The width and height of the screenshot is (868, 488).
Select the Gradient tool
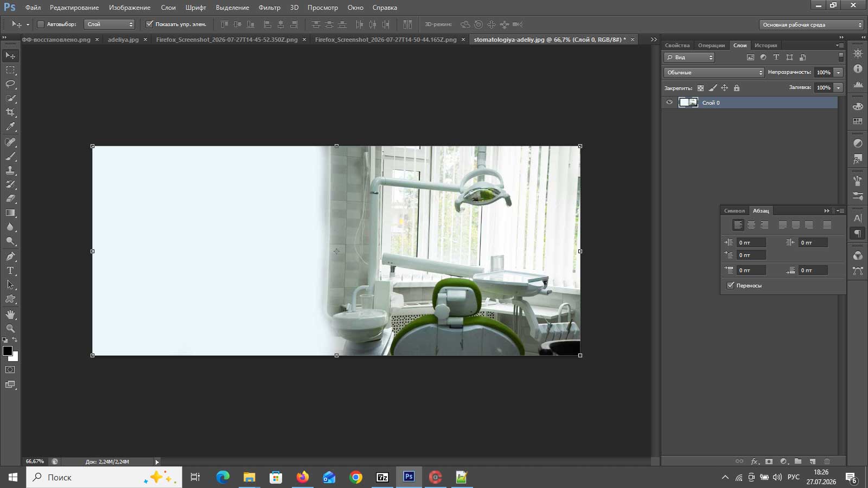10,213
